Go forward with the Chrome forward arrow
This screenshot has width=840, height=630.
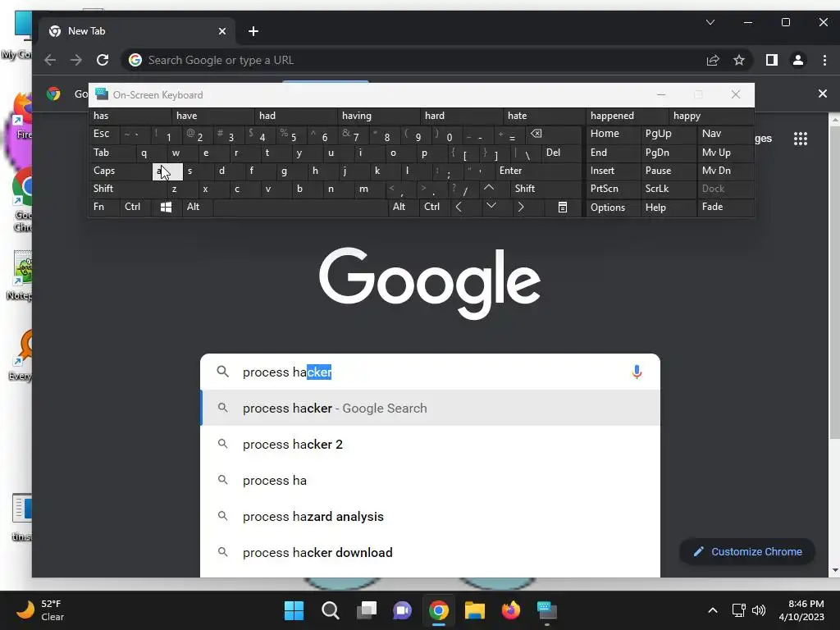point(76,60)
